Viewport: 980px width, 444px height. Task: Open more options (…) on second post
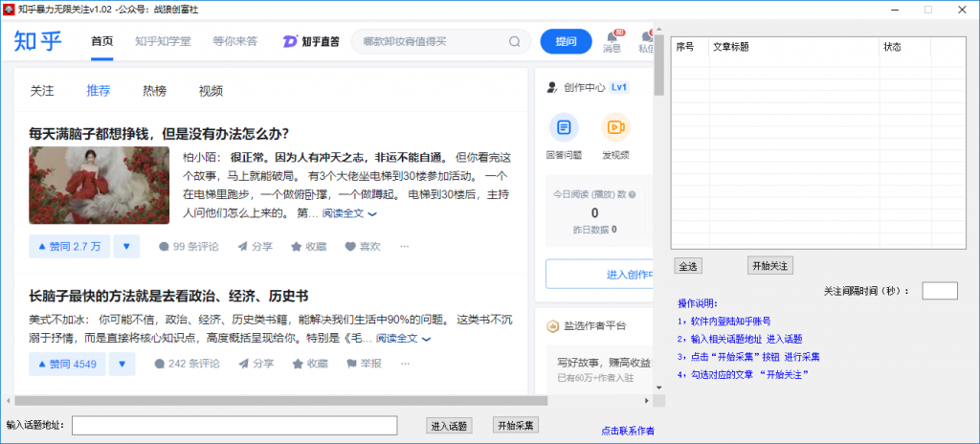tap(406, 364)
